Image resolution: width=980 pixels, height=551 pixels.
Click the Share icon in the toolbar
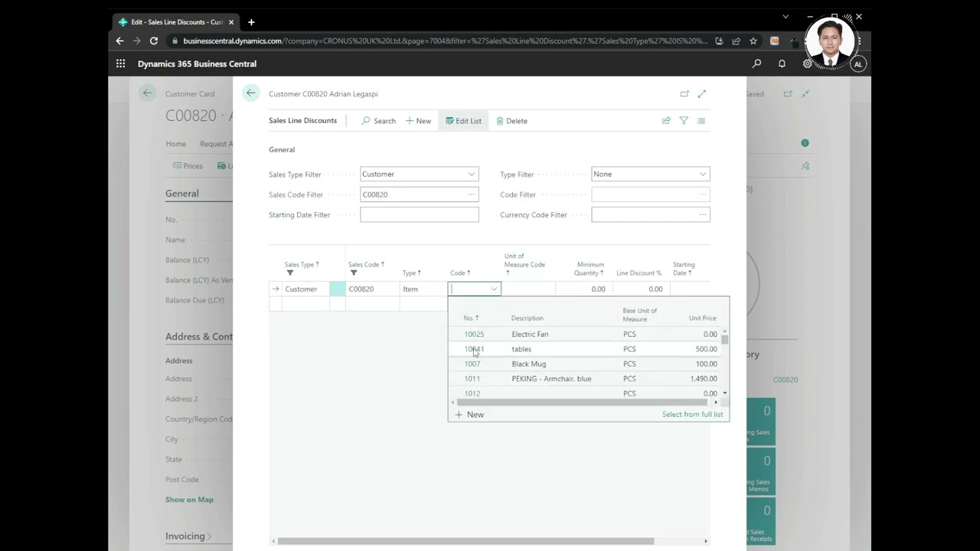coord(666,121)
